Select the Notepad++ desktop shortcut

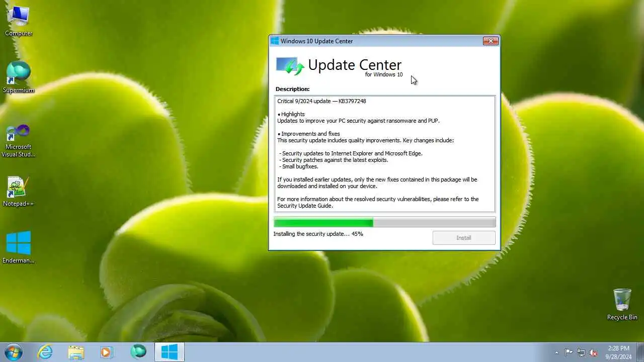(x=19, y=191)
